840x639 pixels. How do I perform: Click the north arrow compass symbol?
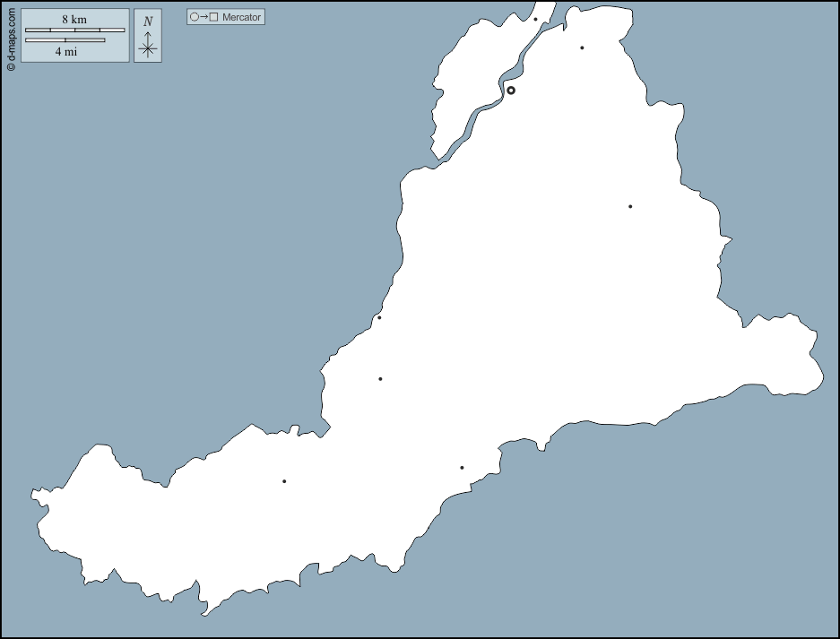click(x=148, y=45)
